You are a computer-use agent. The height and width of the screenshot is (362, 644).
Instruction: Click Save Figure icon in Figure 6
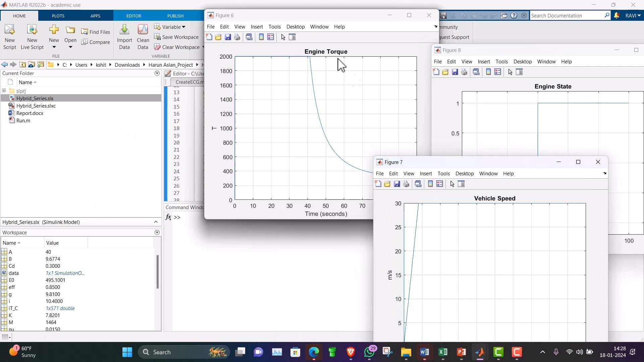point(228,37)
